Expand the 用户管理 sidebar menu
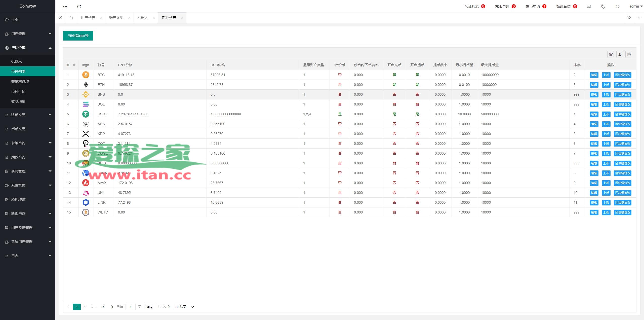Image resolution: width=644 pixels, height=320 pixels. coord(28,34)
